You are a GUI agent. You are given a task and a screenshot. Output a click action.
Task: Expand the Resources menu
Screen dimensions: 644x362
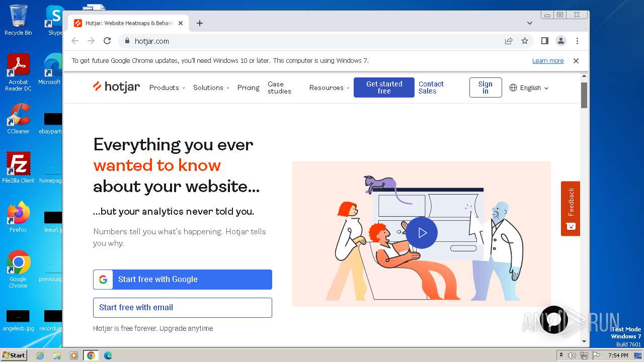(x=330, y=87)
